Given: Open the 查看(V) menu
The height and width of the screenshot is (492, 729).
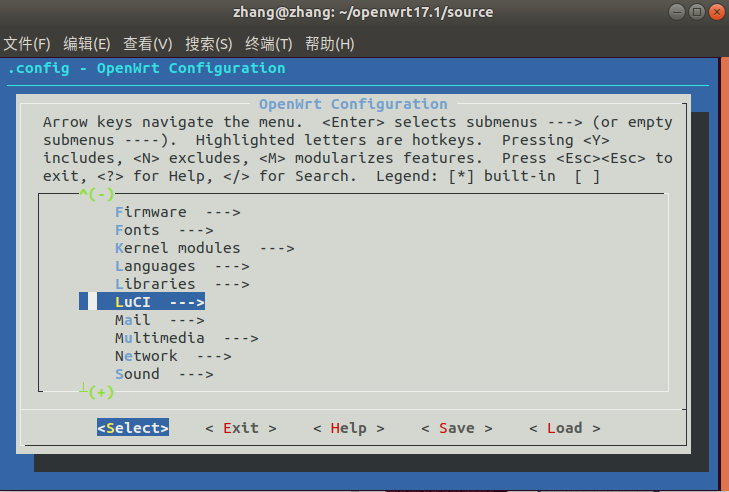Looking at the screenshot, I should [147, 44].
